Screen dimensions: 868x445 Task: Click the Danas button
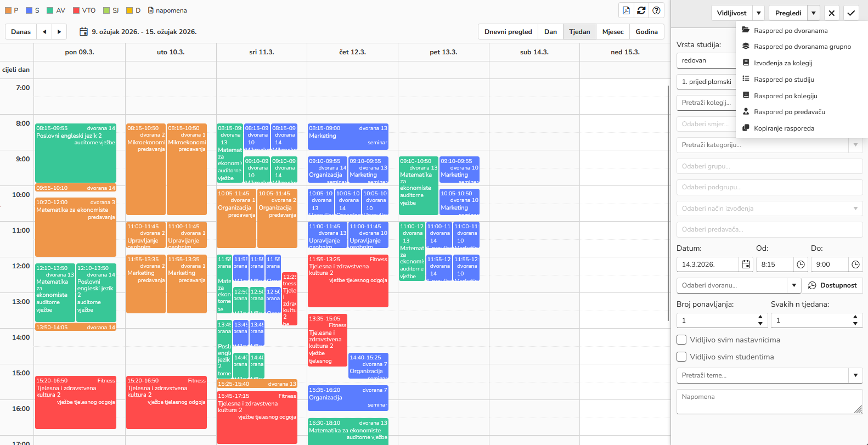[21, 32]
